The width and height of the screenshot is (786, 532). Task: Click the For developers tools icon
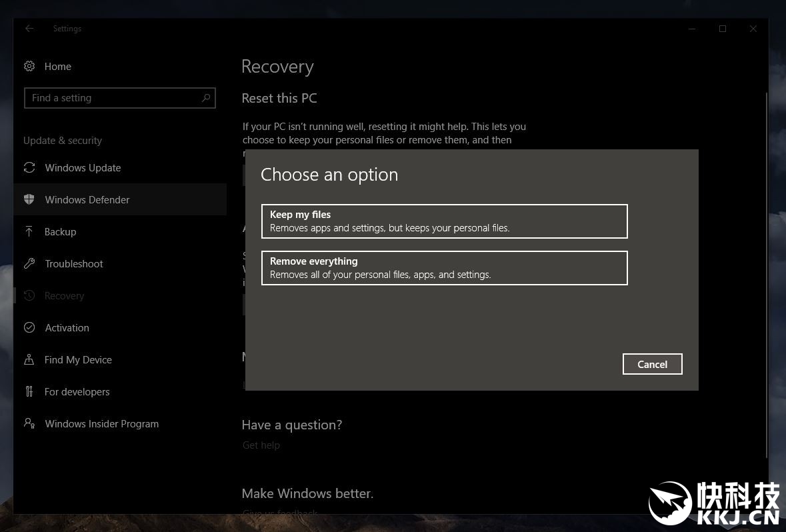(29, 391)
